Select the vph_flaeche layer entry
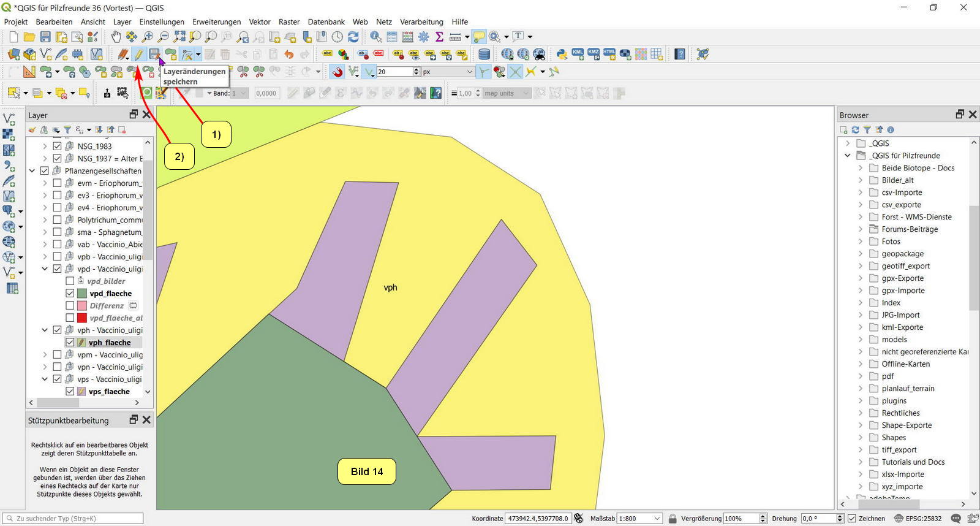This screenshot has height=526, width=980. 110,343
